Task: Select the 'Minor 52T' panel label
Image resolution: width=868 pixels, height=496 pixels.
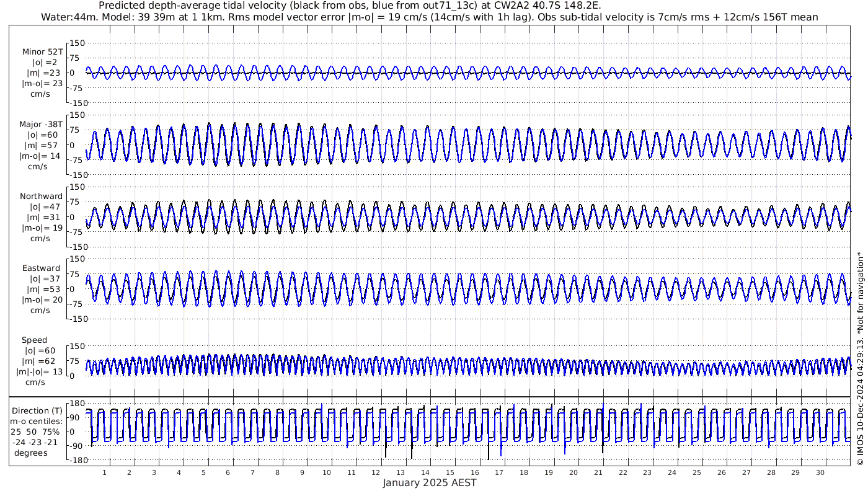Action: 42,51
